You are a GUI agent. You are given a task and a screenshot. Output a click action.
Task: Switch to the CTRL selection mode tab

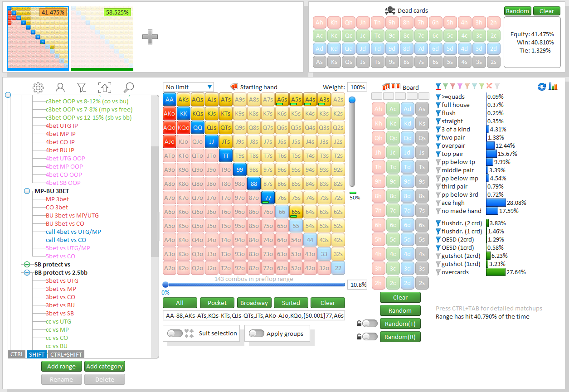tap(17, 354)
